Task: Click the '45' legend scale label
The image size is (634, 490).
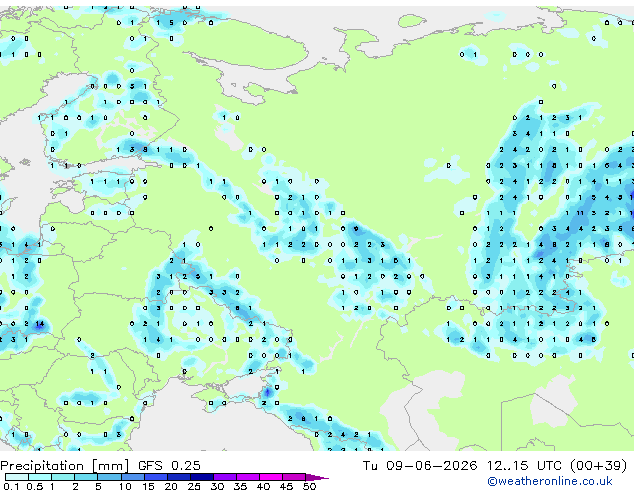Action: [x=286, y=486]
